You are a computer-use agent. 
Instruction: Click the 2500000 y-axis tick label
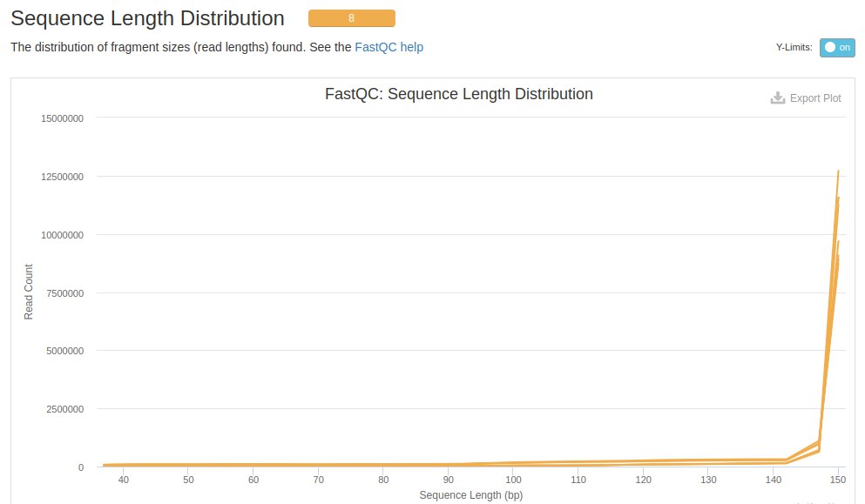[x=64, y=409]
